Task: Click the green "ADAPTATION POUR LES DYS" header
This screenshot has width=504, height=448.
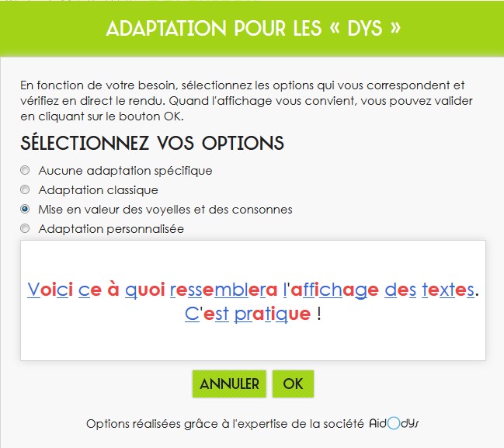Action: pyautogui.click(x=252, y=29)
